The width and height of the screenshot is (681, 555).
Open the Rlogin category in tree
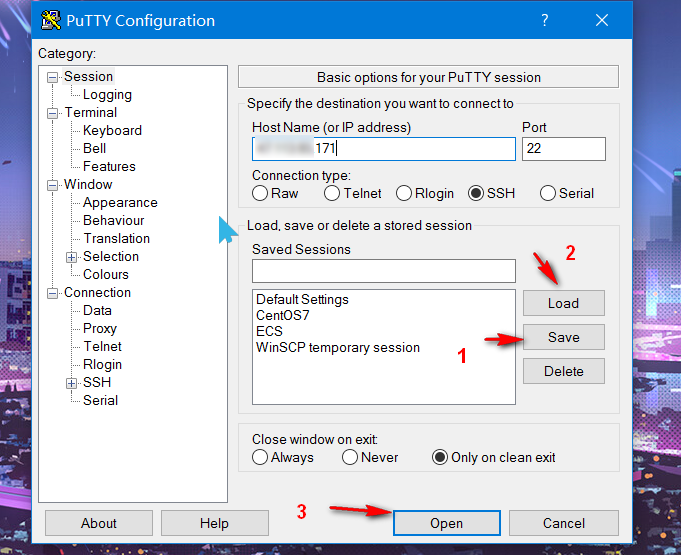[x=102, y=364]
